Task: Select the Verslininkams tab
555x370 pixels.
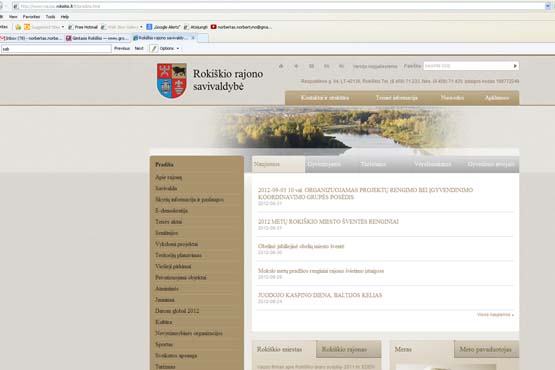Action: 432,164
